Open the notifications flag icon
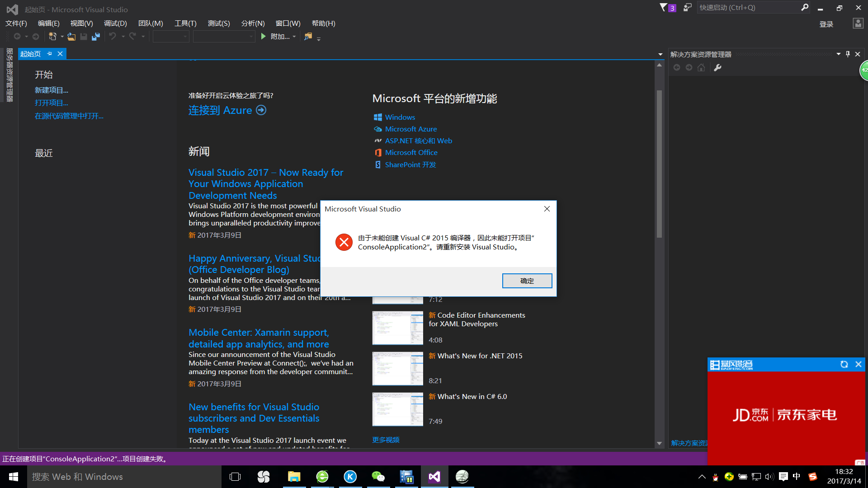This screenshot has width=868, height=488. [x=663, y=8]
